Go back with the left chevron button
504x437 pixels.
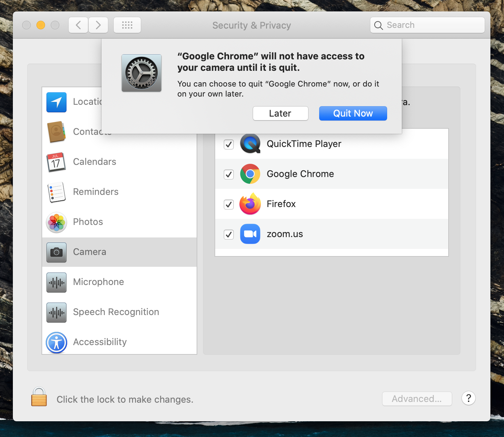pyautogui.click(x=78, y=25)
